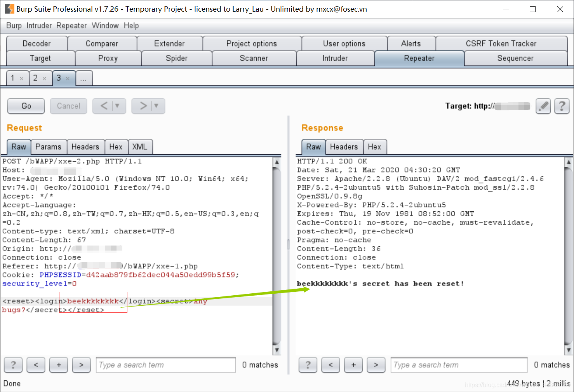Switch to the Scanner tab
This screenshot has height=392, width=574.
[x=254, y=58]
